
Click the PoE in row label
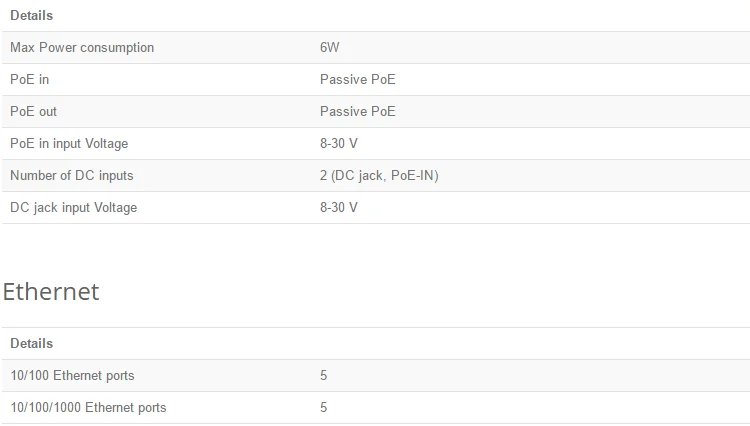30,79
